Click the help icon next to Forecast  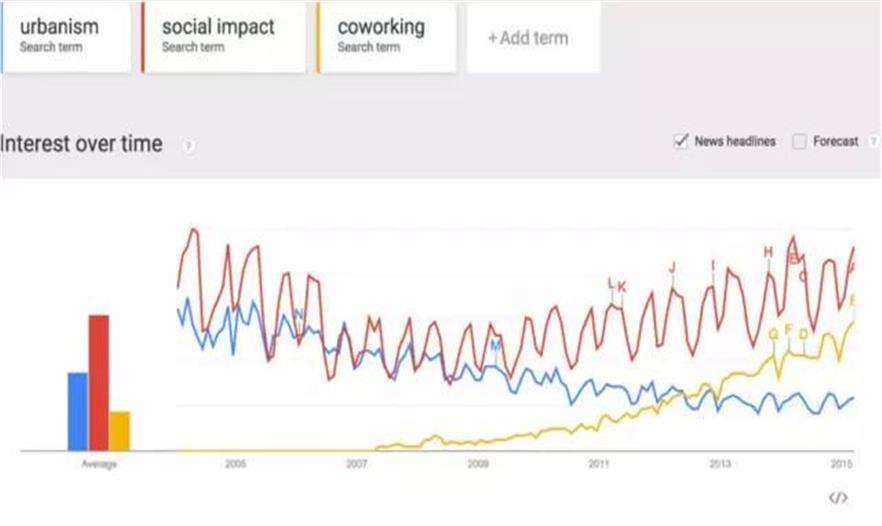[x=873, y=142]
